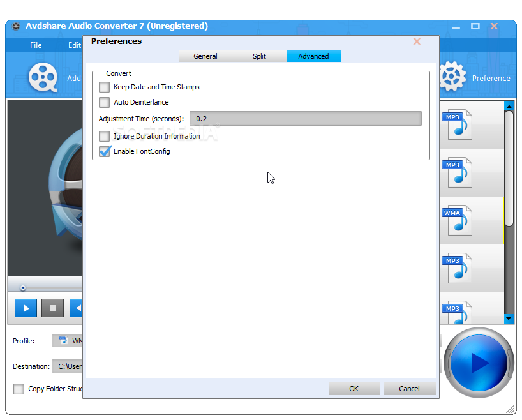Click the Preference toolbar label
This screenshot has height=420, width=522.
coord(491,79)
